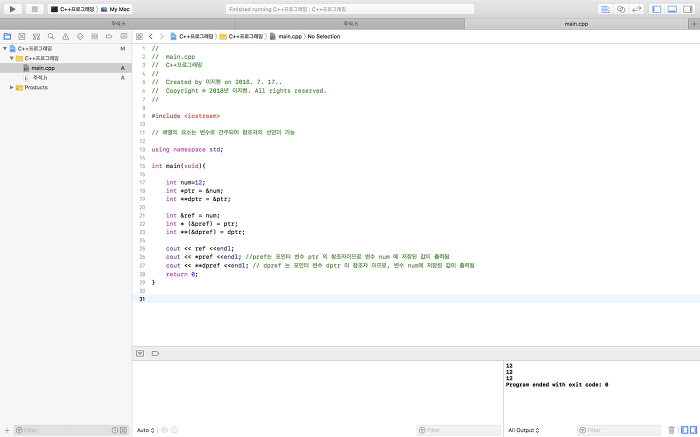Collapse the C++프로그래밍 folder group disclosure triangle

point(12,58)
